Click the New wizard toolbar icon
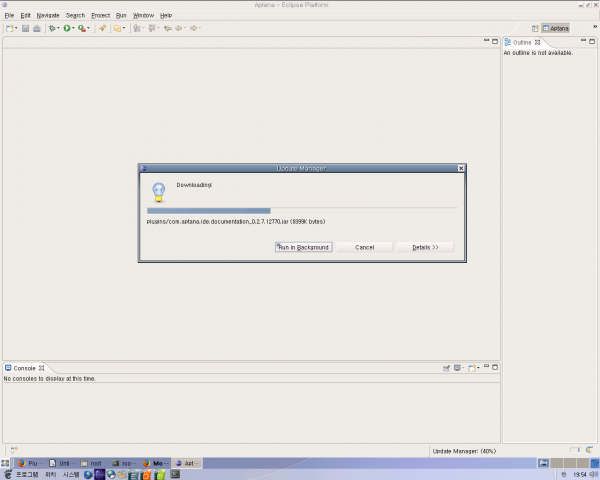This screenshot has width=600, height=480. (x=10, y=28)
